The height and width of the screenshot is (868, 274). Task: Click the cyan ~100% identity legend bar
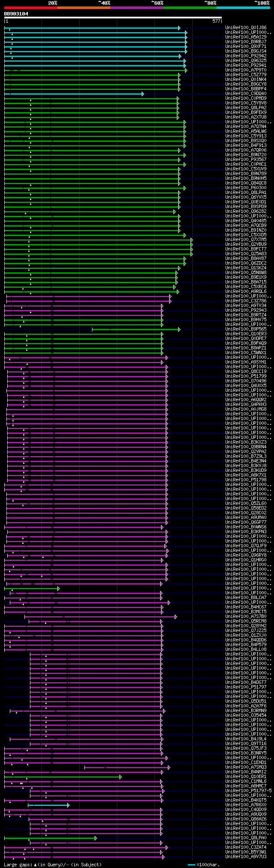[243, 8]
